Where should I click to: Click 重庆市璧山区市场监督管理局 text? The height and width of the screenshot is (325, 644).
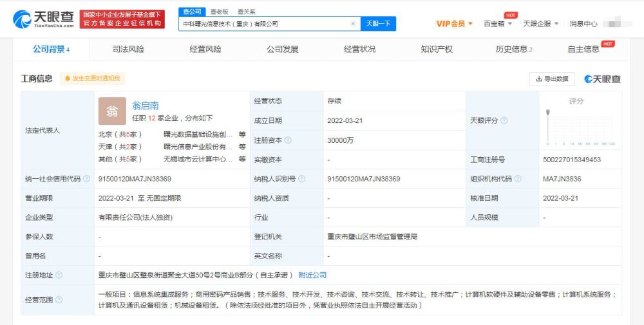point(372,237)
